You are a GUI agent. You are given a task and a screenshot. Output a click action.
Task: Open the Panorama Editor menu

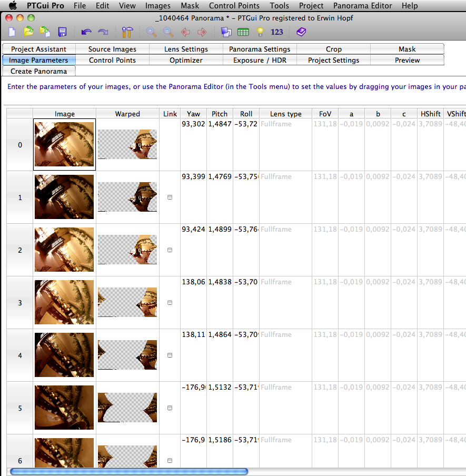coord(362,5)
